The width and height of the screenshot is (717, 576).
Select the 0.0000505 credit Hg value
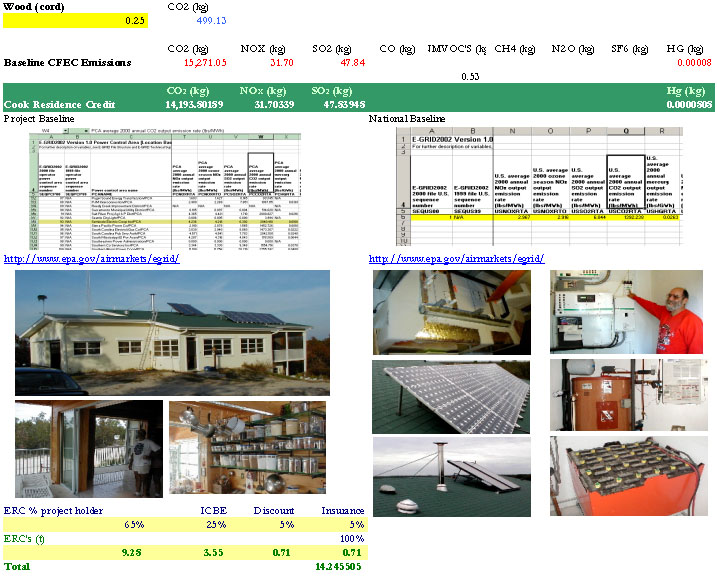689,105
